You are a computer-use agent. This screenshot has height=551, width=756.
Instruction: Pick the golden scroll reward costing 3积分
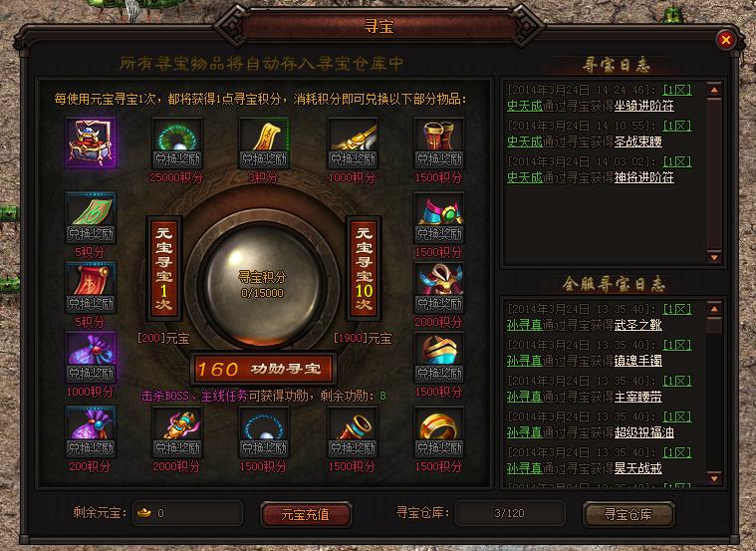pos(264,143)
